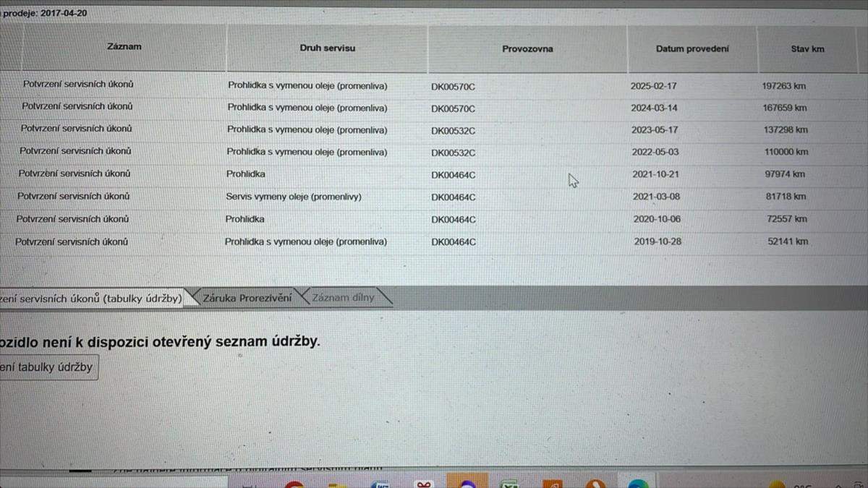Sort by the Záznam column header
The height and width of the screenshot is (488, 868).
tap(124, 47)
